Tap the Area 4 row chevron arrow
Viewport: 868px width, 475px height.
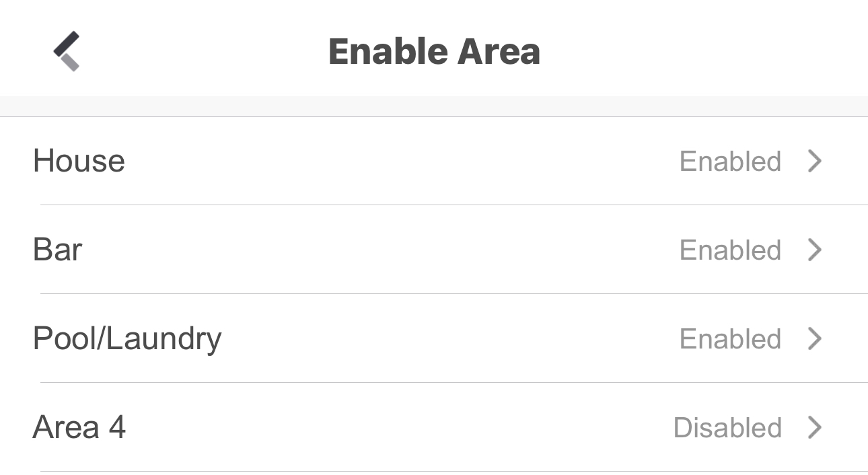click(x=814, y=428)
